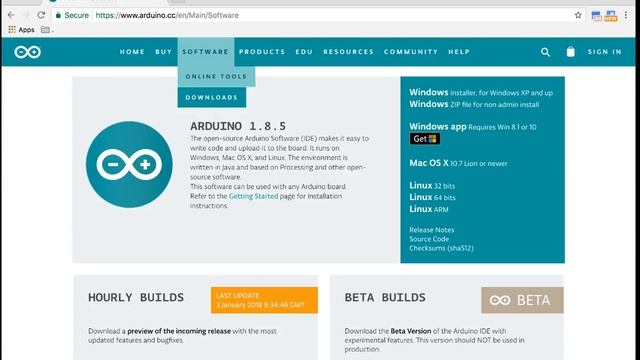Click the Arduino infinity logo in navbar
This screenshot has width=640, height=360.
(x=27, y=52)
